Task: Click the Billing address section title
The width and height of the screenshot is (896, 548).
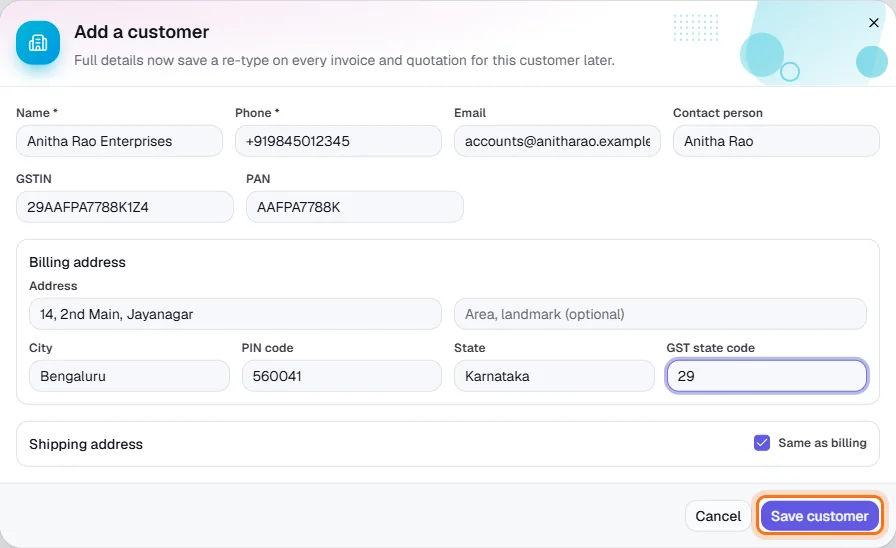Action: click(x=77, y=262)
